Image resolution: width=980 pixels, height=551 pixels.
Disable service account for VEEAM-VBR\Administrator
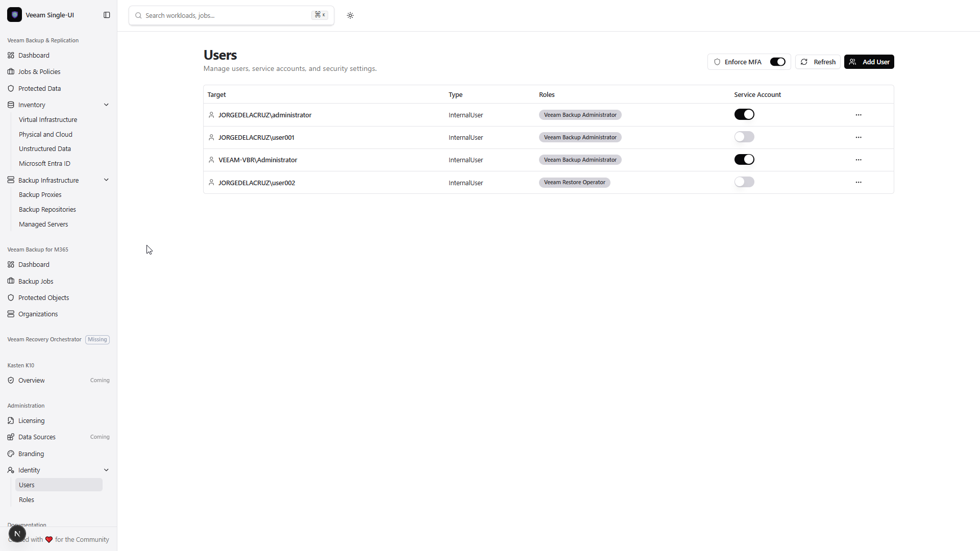pyautogui.click(x=744, y=160)
